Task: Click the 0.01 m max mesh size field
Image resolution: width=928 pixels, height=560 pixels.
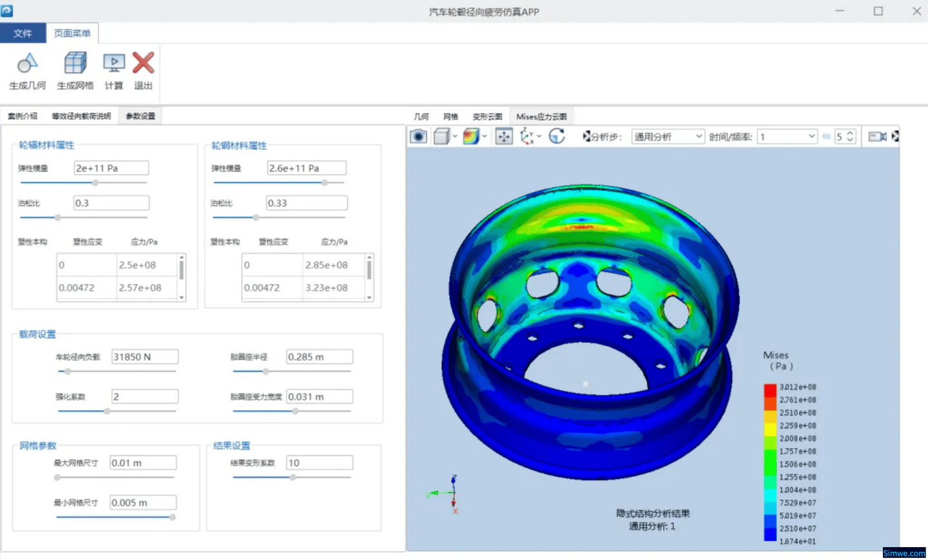Action: point(143,463)
